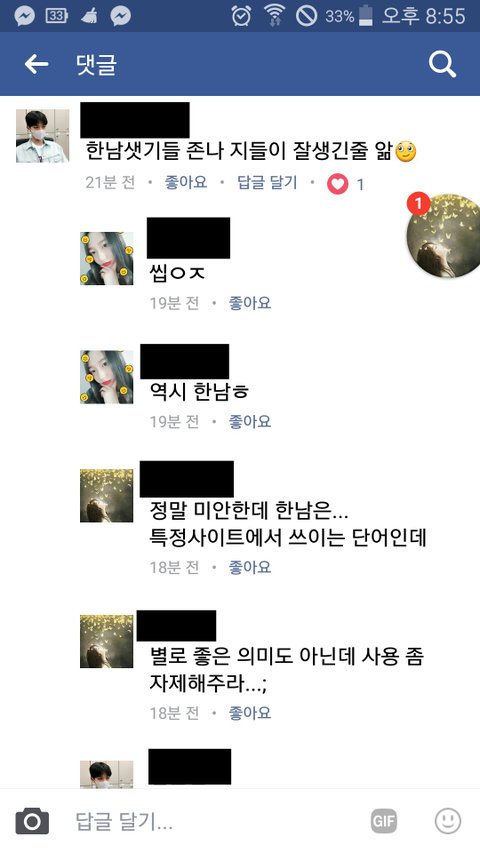Screen dimensions: 480x853
Task: Tap 답글 달기 under the top comment
Action: (x=267, y=182)
